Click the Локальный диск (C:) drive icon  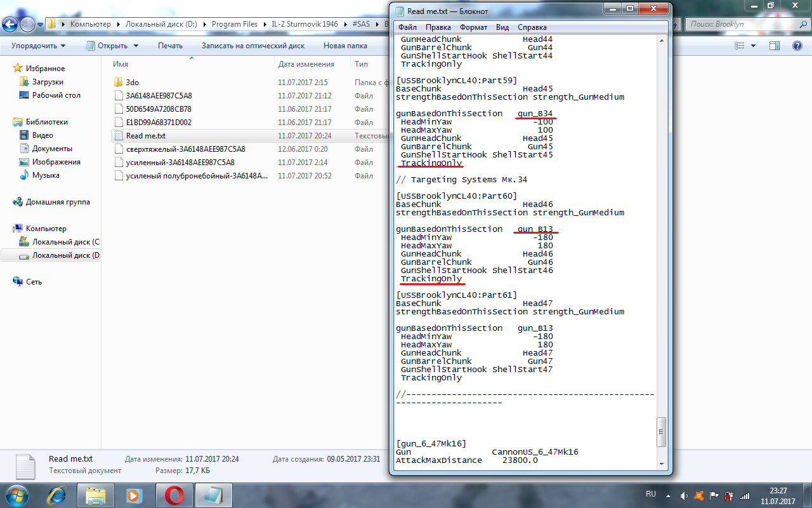[24, 242]
